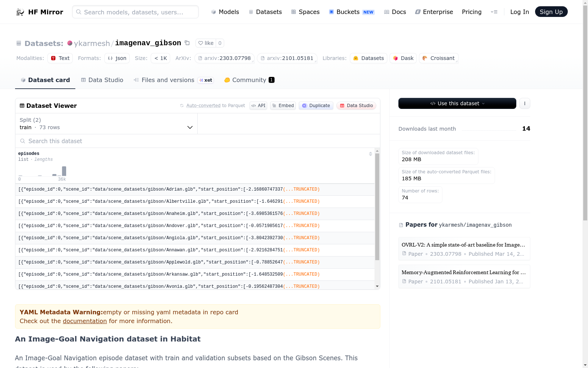Click the Sign Up button
Image resolution: width=588 pixels, height=368 pixels.
point(551,12)
